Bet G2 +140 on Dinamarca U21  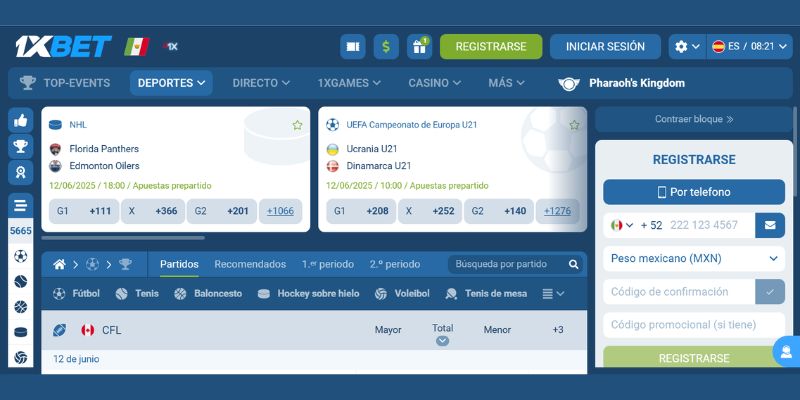tap(498, 211)
